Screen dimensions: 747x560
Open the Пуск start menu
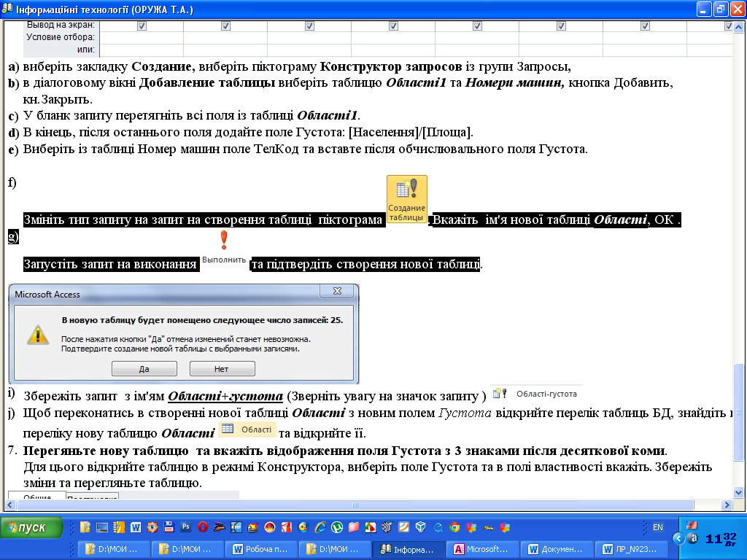pos(31,527)
